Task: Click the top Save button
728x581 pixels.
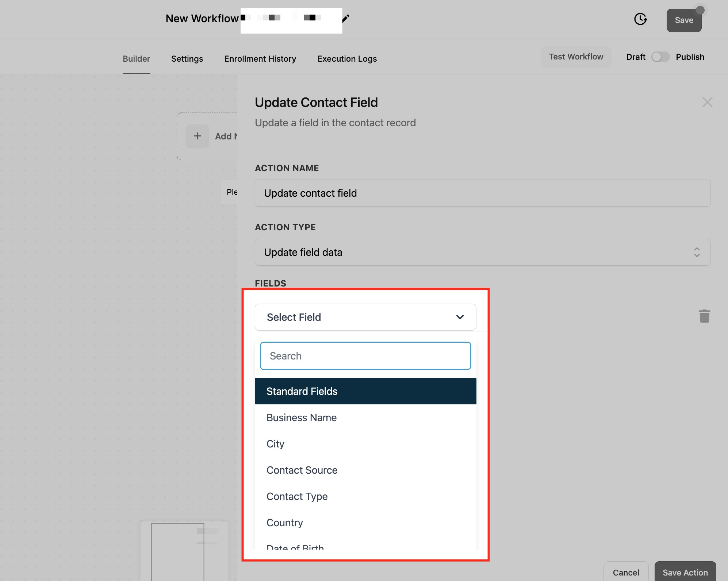Action: tap(683, 20)
